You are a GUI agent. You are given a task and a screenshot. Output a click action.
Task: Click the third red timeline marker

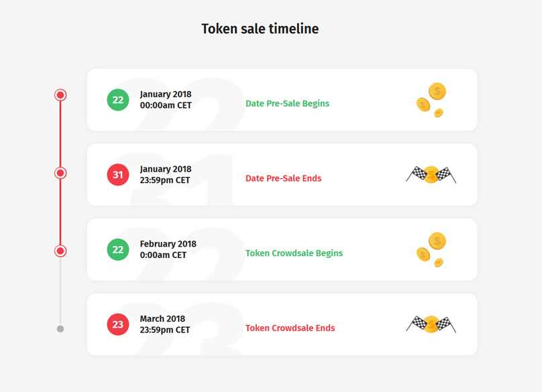pyautogui.click(x=60, y=251)
